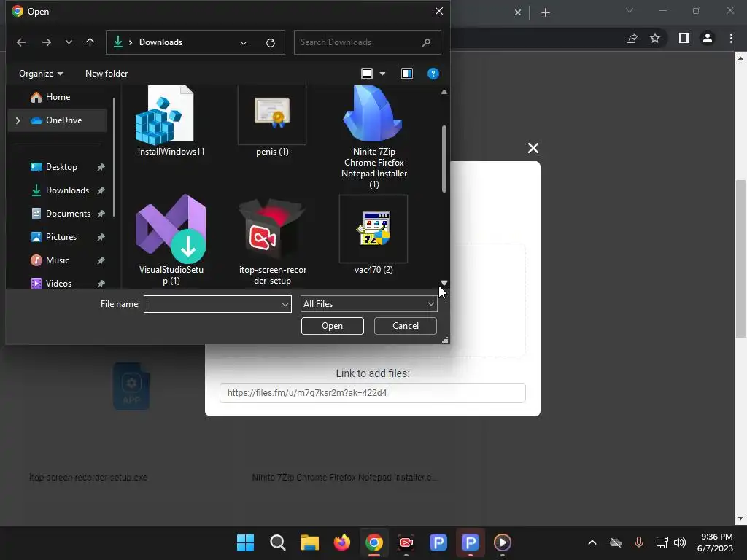Click the Link to add files URL field
Image resolution: width=747 pixels, height=560 pixels.
(x=373, y=393)
